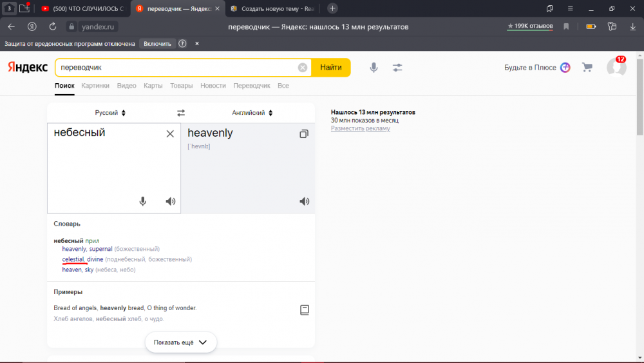
Task: Open the examples book icon
Action: (305, 310)
